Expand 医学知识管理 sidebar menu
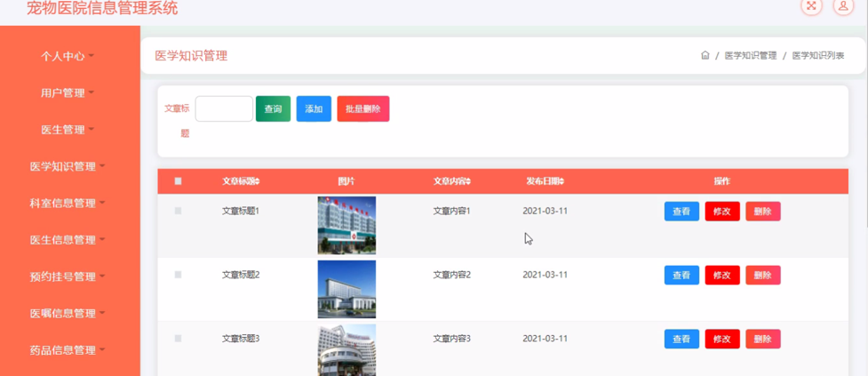Image resolution: width=868 pixels, height=376 pixels. click(x=67, y=166)
